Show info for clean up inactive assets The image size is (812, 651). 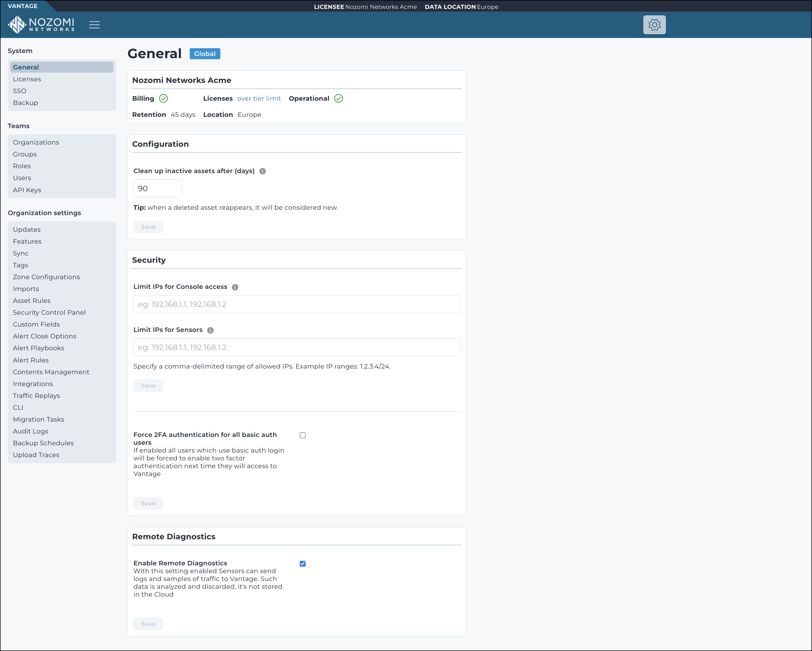[263, 171]
